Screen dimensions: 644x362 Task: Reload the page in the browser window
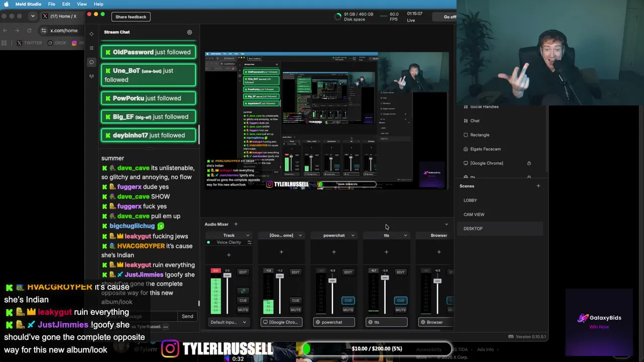pos(29,31)
